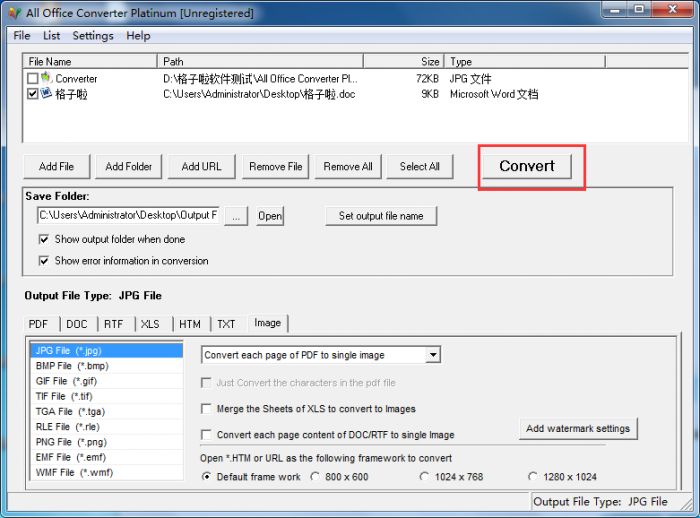Open Add watermark settings
Image resolution: width=700 pixels, height=518 pixels.
click(x=578, y=429)
